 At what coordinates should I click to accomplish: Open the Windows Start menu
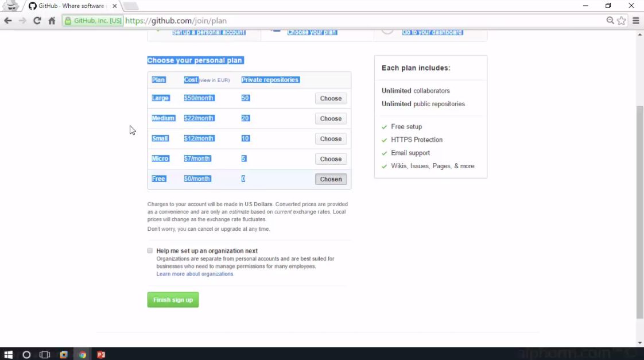tap(8, 354)
